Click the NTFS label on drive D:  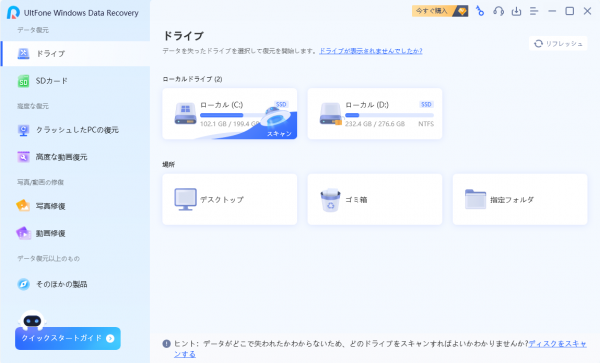coord(426,124)
